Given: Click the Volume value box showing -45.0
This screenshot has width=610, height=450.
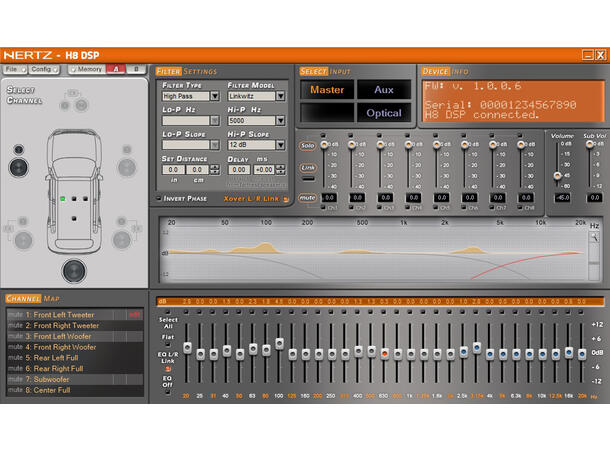Looking at the screenshot, I should [562, 198].
